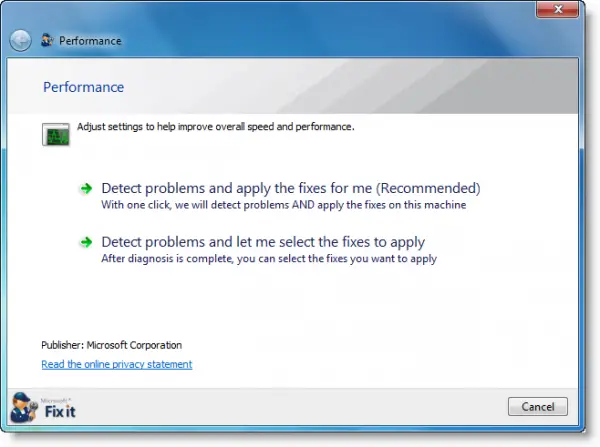Click the green performance monitor icon
The width and height of the screenshot is (600, 447).
[x=56, y=134]
